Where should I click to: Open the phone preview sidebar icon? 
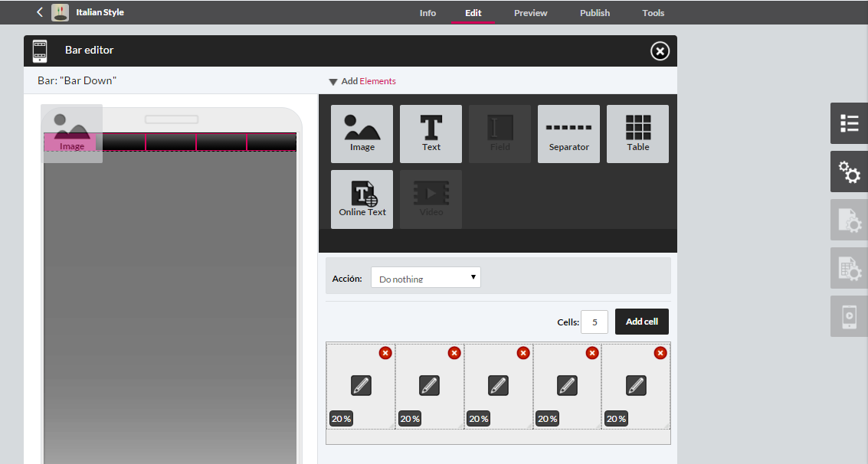pyautogui.click(x=849, y=316)
